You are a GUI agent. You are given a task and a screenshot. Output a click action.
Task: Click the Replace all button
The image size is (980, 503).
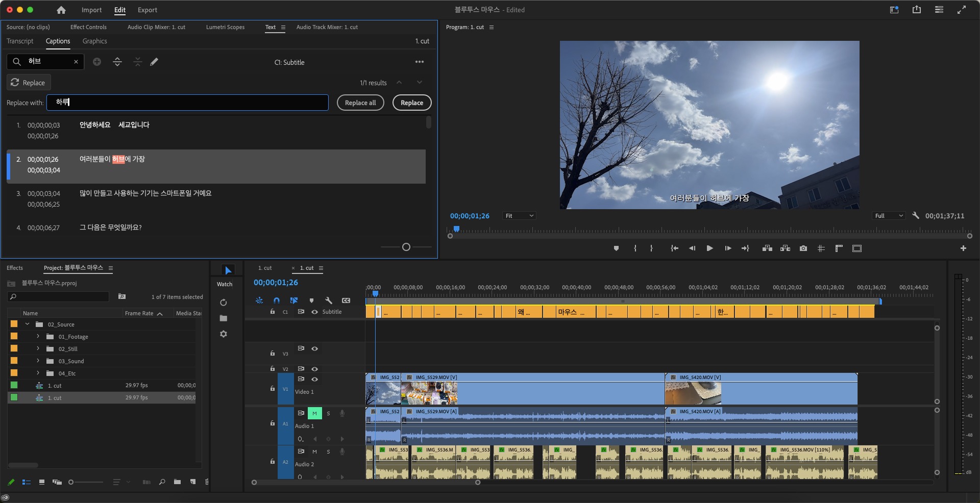point(360,103)
